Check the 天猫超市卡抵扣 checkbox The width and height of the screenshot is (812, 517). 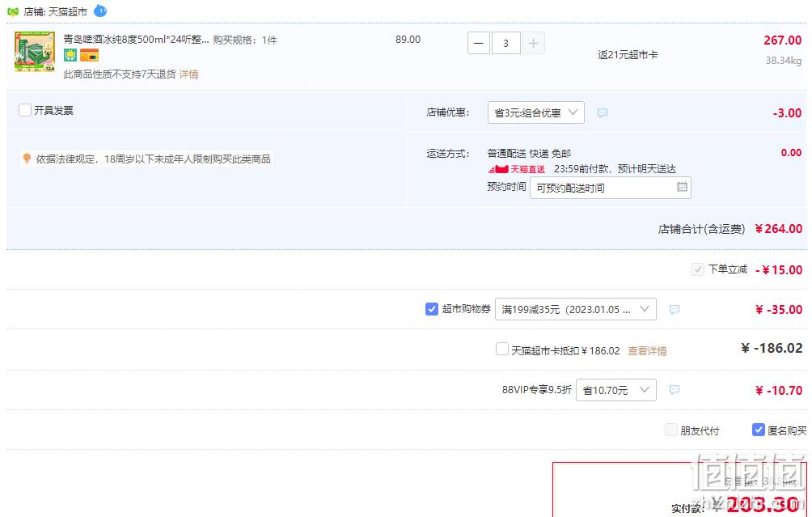click(501, 350)
